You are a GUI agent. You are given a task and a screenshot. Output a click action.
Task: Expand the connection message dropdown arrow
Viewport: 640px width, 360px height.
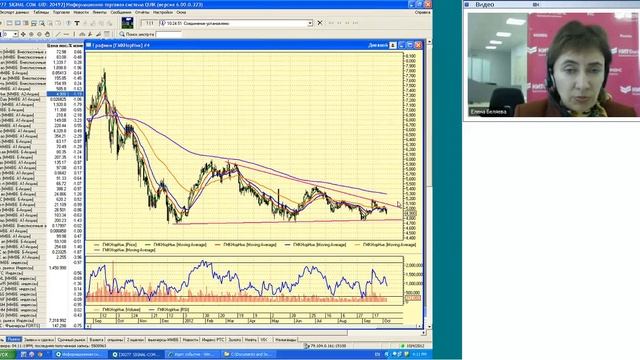310,23
